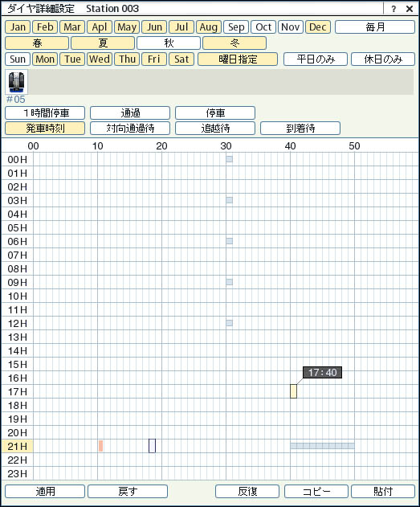The image size is (420, 507).
Task: Click the コピー copy button
Action: (316, 492)
